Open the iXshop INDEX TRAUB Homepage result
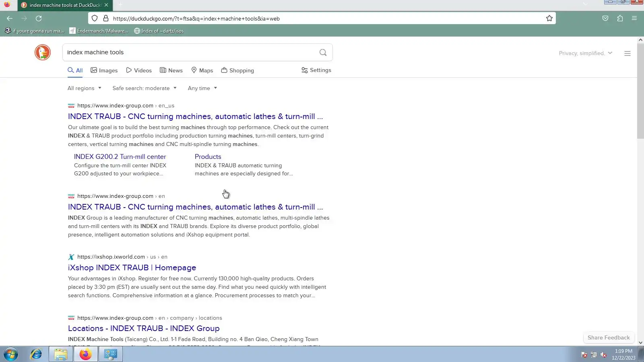Image resolution: width=644 pixels, height=362 pixels. 132,268
